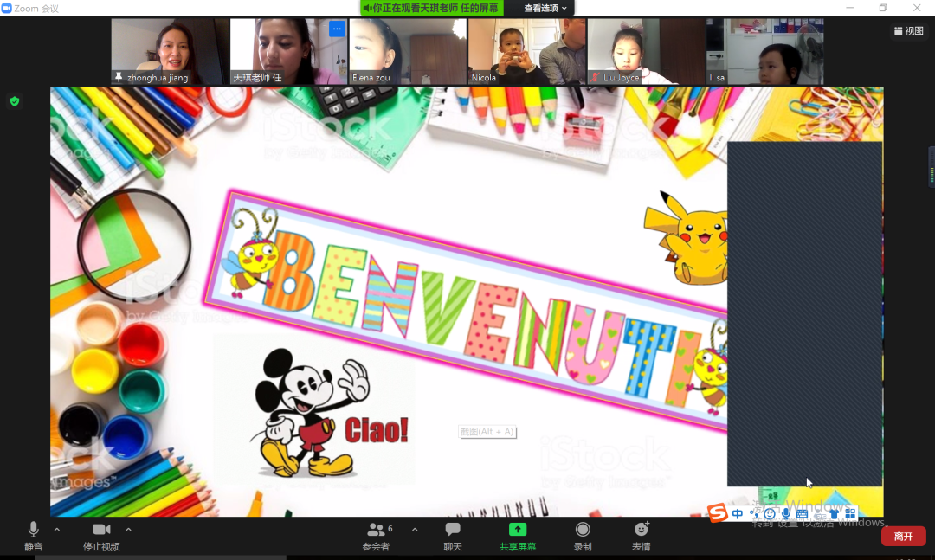Select 天琪老师 任 video thumbnail
The height and width of the screenshot is (560, 935).
tap(288, 51)
